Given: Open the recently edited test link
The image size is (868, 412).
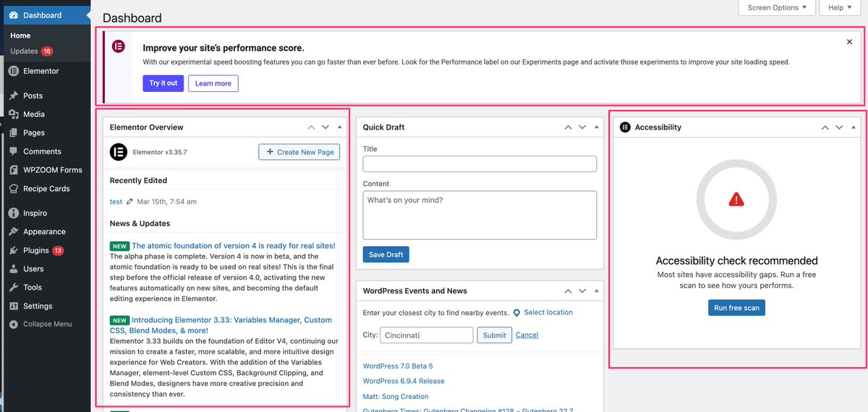Looking at the screenshot, I should point(116,202).
